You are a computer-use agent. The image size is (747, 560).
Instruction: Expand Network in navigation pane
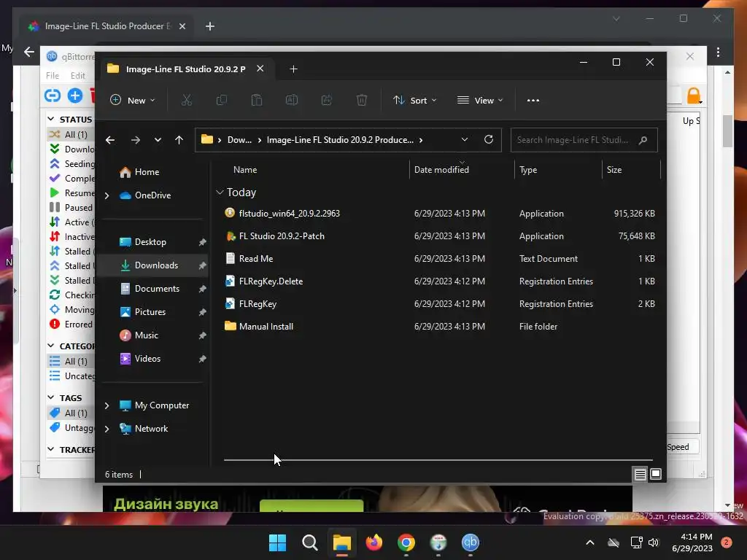[107, 429]
